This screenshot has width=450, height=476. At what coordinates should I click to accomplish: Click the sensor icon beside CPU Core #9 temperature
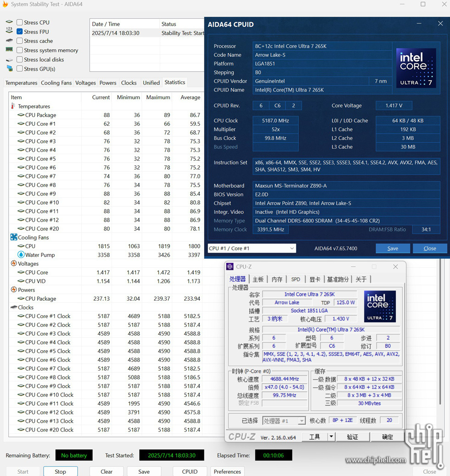click(21, 193)
